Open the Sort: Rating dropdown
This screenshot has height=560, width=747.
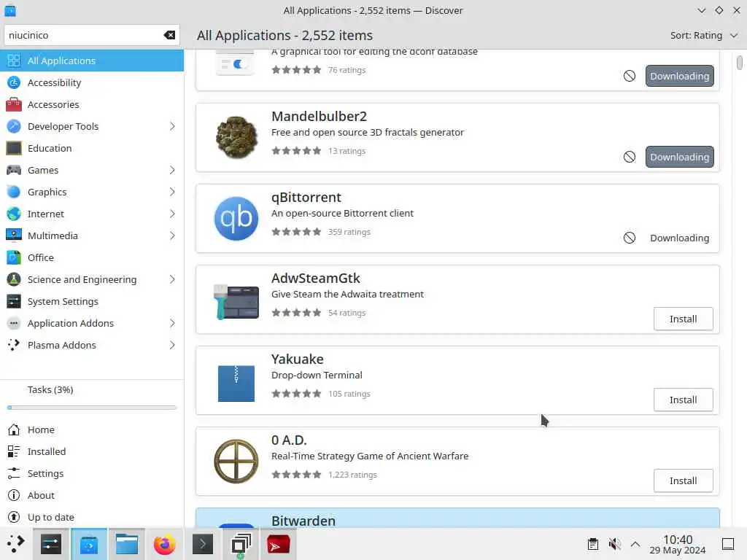pos(704,36)
